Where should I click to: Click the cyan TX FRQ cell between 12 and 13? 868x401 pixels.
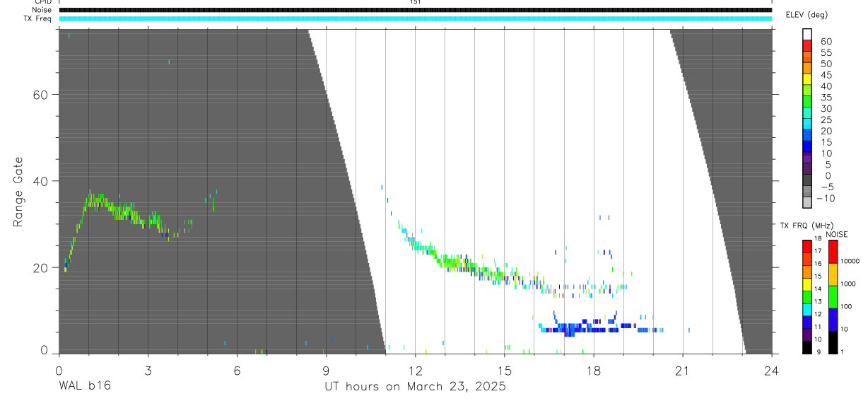click(x=807, y=309)
